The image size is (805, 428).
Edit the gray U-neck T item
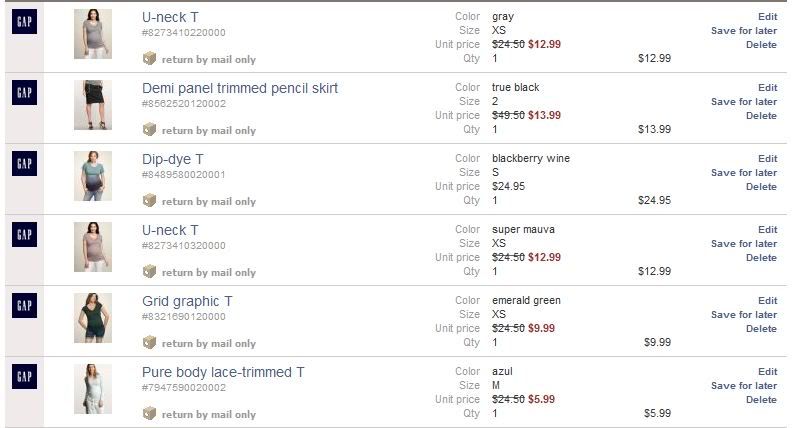(767, 17)
